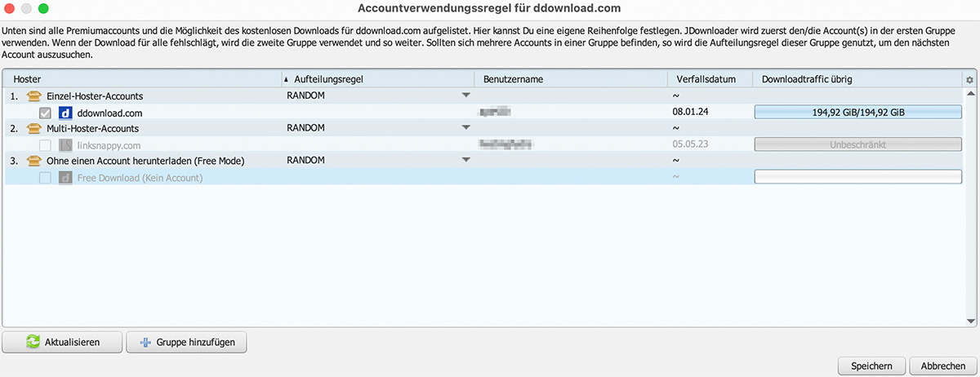Click the expiry date 08.01.24

point(689,113)
